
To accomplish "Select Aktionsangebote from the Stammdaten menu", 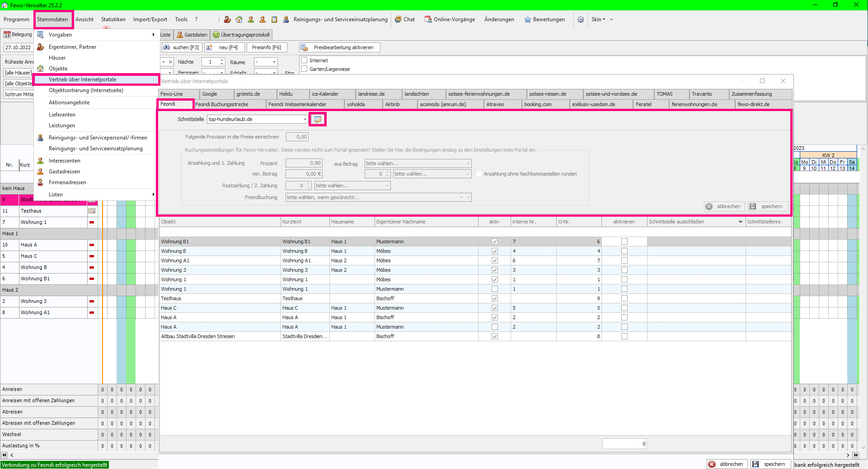I will (x=69, y=102).
